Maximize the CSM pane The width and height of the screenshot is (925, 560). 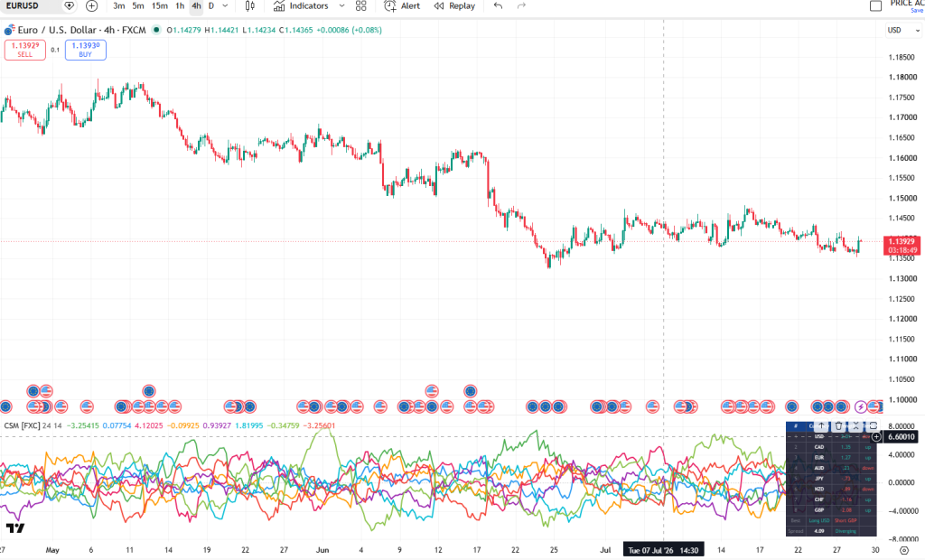click(874, 426)
